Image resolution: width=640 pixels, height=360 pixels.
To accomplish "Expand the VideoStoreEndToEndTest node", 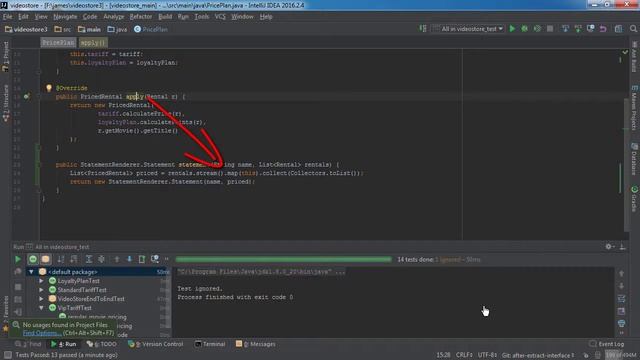I will tap(41, 299).
